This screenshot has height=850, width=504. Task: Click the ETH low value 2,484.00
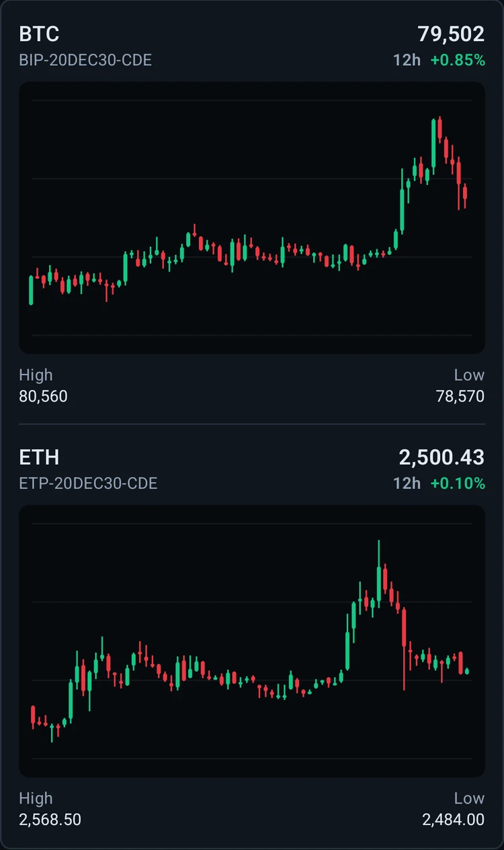coord(454,820)
